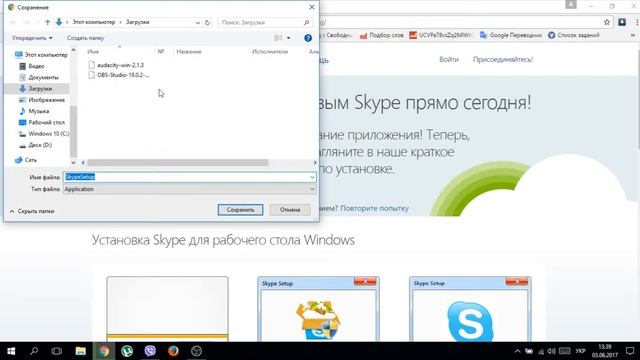Select Windows 10 (C:) drive

click(x=44, y=133)
